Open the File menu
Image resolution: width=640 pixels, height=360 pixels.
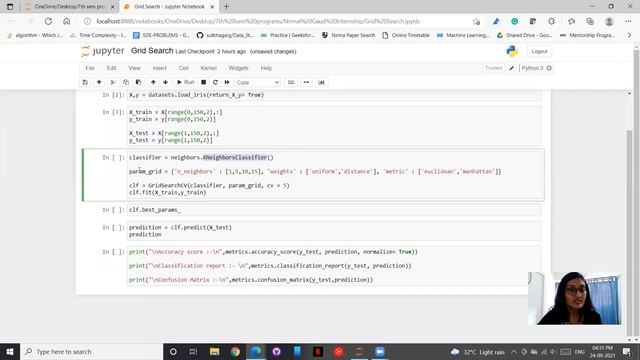[x=90, y=68]
